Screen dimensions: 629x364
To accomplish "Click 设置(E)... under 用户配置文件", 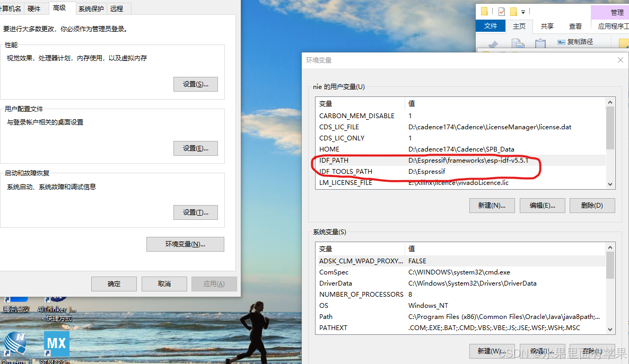I will click(196, 148).
